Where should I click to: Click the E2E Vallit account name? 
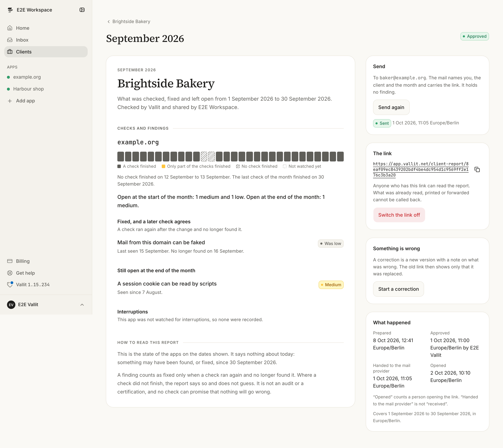coord(28,305)
